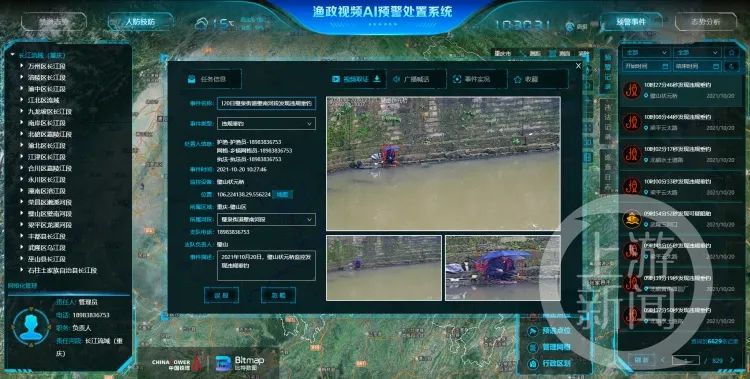Select 石柱土家族自治县长江段 row
Viewport: 750px width, 379px height.
[62, 270]
